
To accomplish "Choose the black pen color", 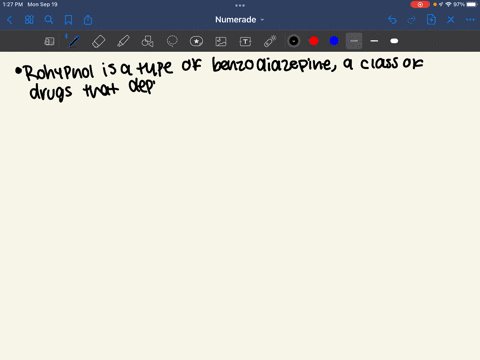I will pos(294,41).
